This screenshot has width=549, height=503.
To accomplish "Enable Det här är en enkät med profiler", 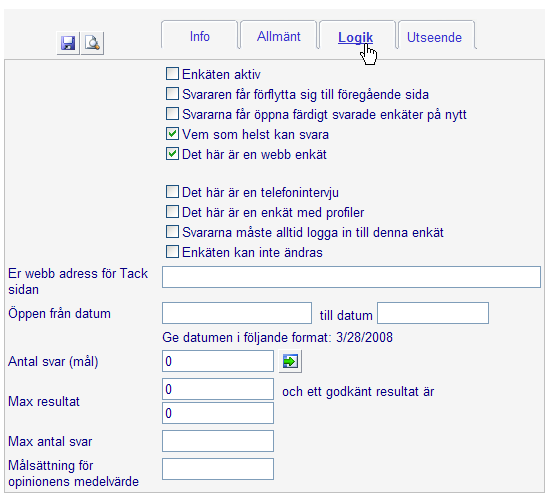I will click(172, 212).
